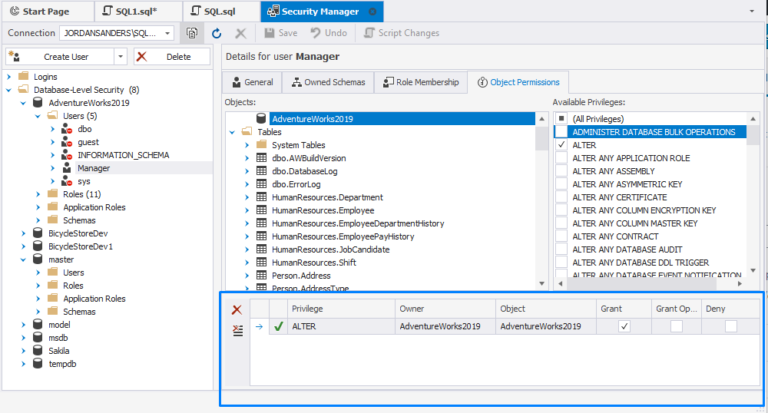Viewport: 768px width, 413px height.
Task: Click the msdb database icon
Action: click(38, 338)
